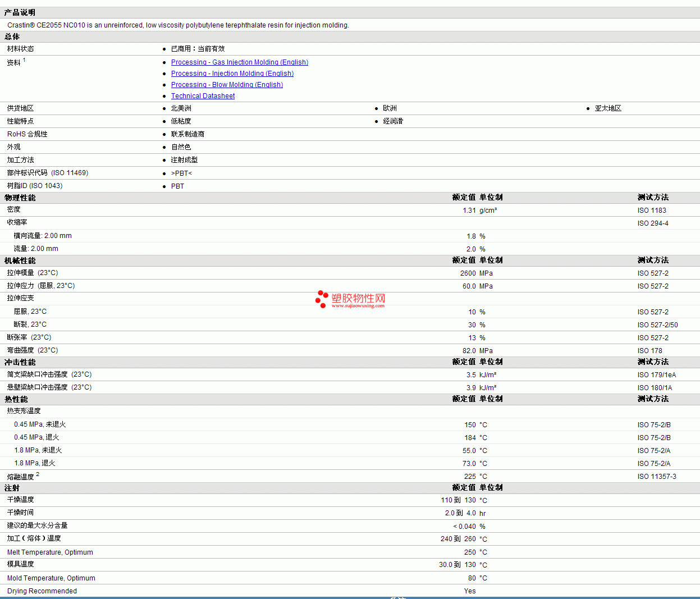The height and width of the screenshot is (599, 700).
Task: Click the 供货地区 row label
Action: tap(20, 108)
